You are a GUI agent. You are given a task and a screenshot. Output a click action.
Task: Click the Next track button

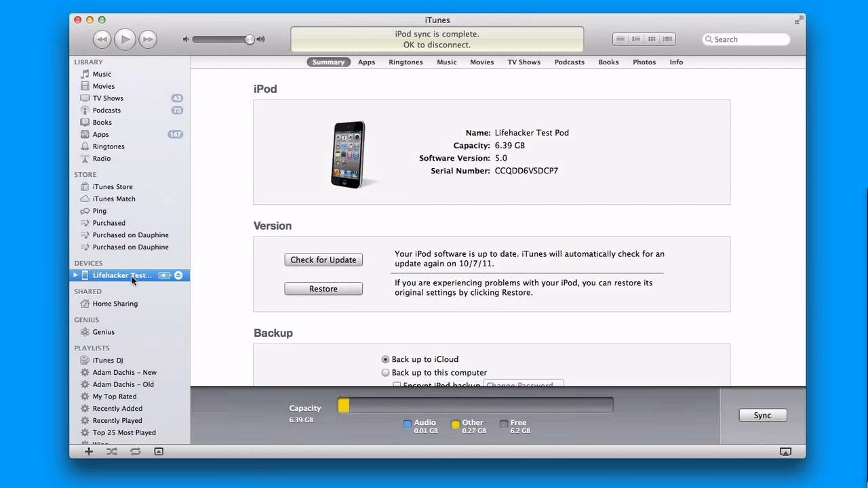pyautogui.click(x=148, y=39)
